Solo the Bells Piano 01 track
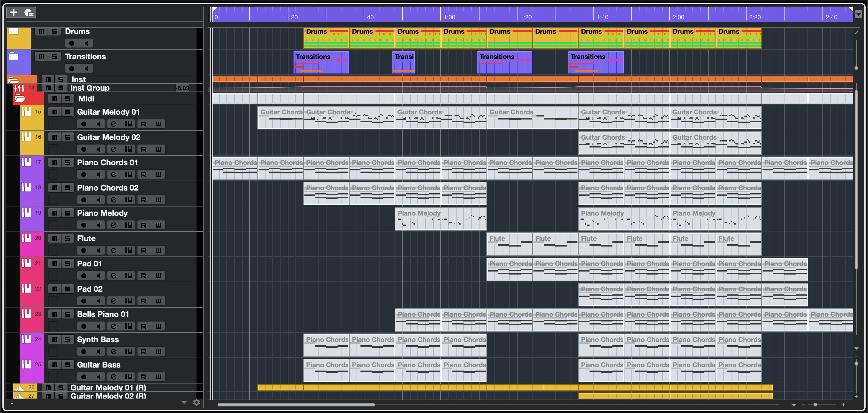 (x=68, y=314)
